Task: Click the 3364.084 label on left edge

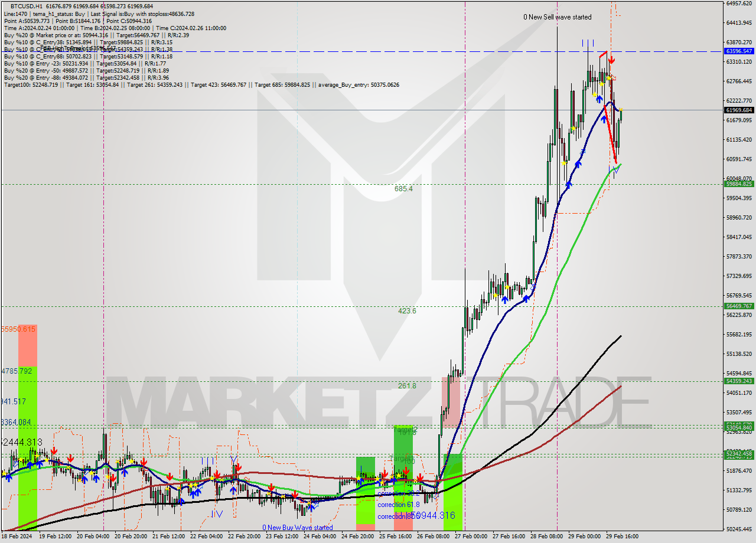Action: pyautogui.click(x=15, y=422)
